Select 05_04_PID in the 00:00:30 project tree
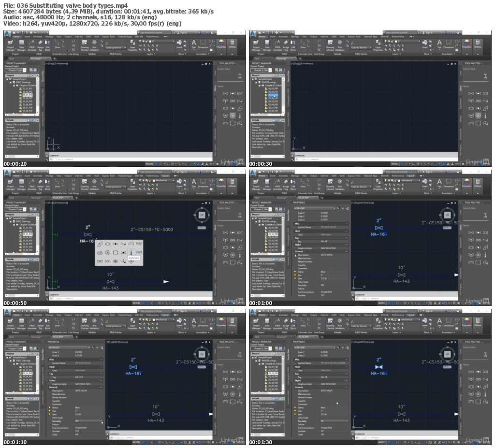 tap(273, 98)
